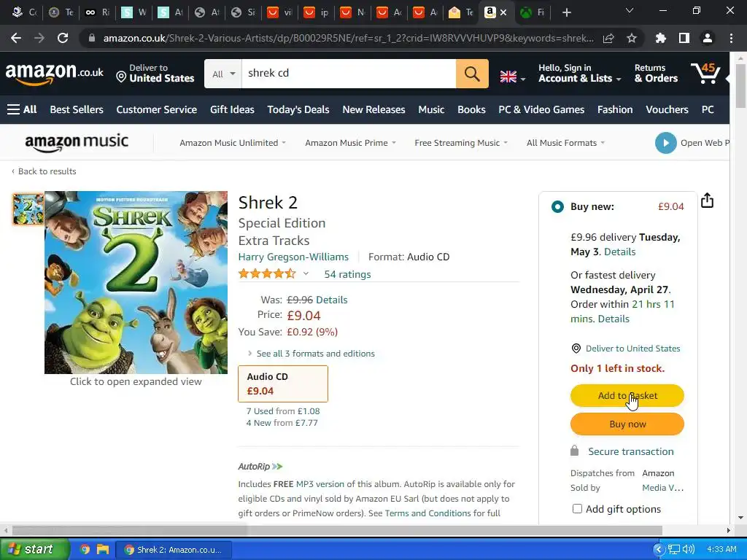
Task: Click the browser back arrow
Action: (16, 38)
